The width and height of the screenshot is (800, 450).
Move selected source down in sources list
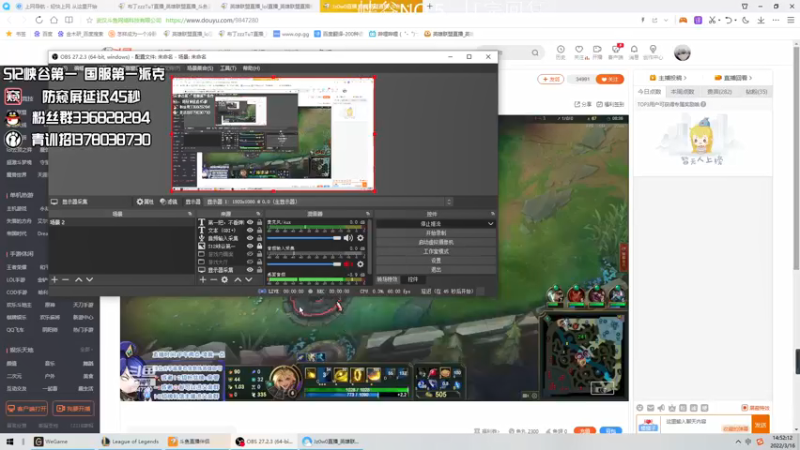click(x=248, y=280)
